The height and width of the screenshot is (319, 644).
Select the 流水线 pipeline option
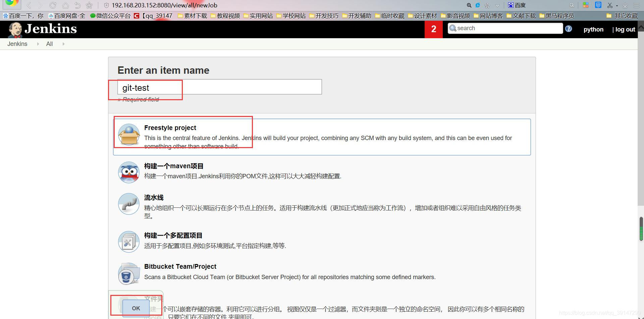click(322, 206)
